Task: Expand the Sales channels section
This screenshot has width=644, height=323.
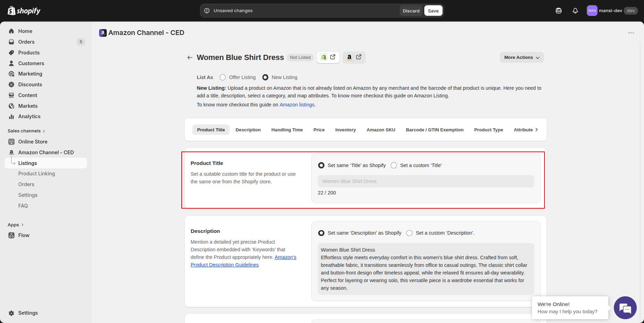Action: (26, 131)
